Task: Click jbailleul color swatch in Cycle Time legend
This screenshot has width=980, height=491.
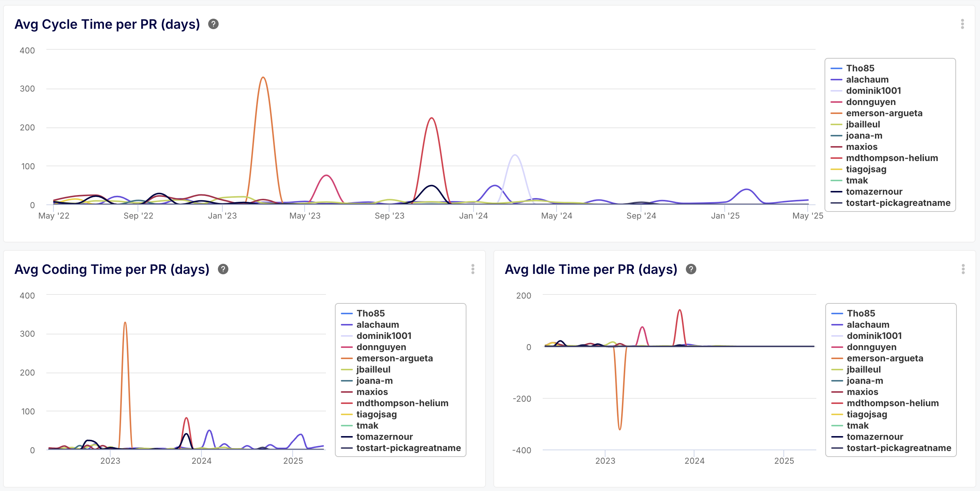Action: (836, 125)
